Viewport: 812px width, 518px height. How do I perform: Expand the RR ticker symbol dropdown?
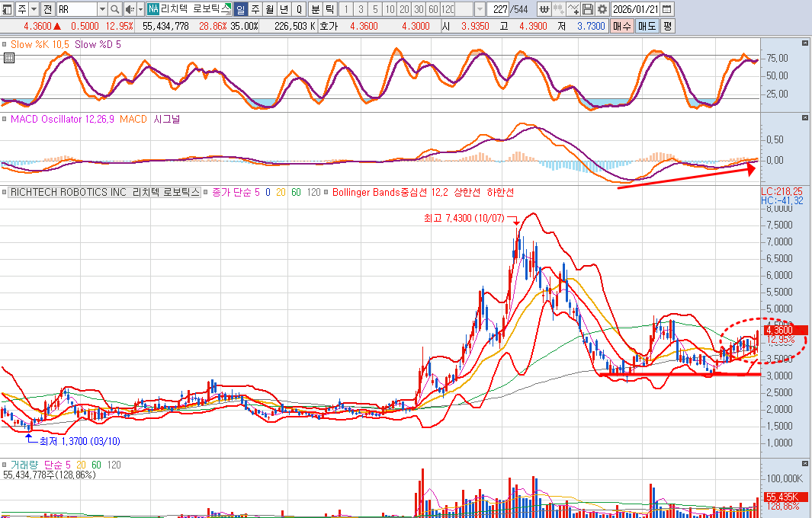tap(102, 9)
